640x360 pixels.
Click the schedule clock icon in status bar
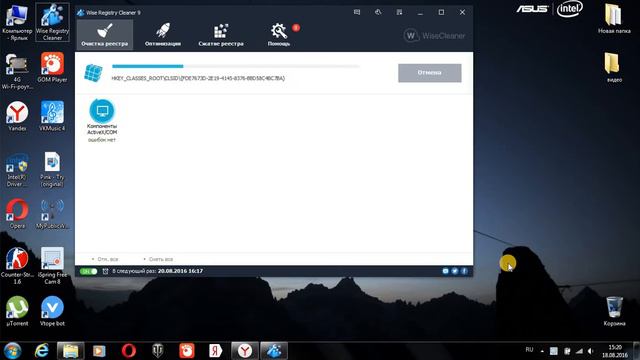106,271
